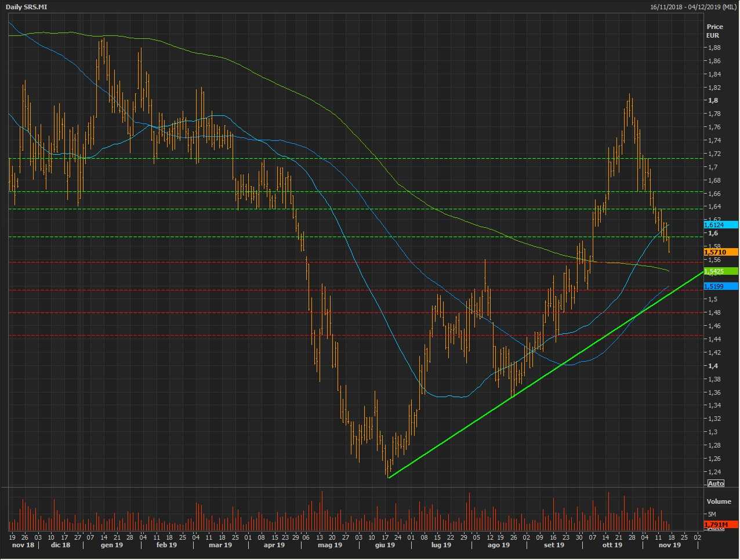Select the cyan 1,6124 moving average tag
The height and width of the screenshot is (560, 740).
pos(720,225)
